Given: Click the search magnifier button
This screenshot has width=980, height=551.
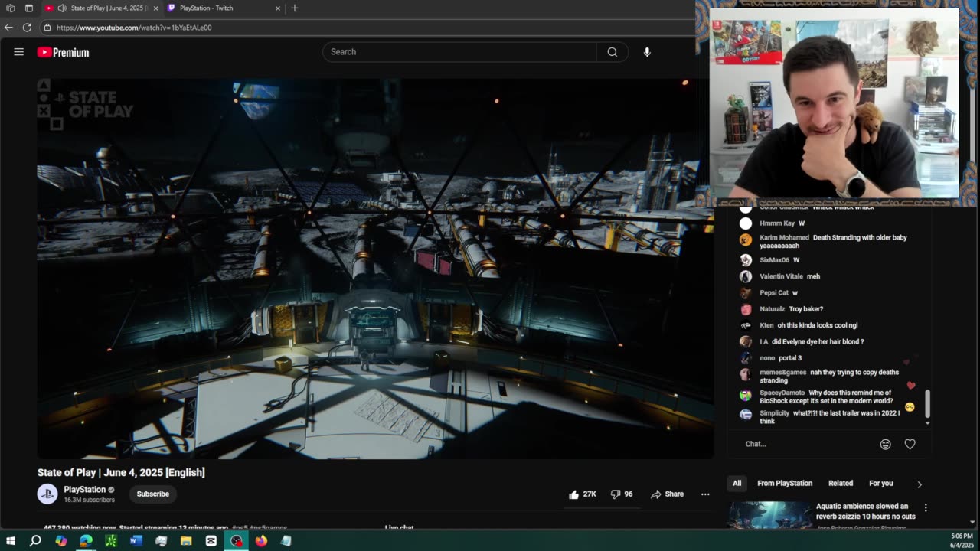Looking at the screenshot, I should click(612, 52).
